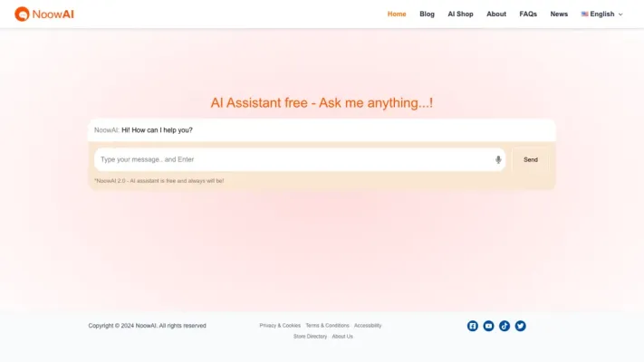Click the microphone voice input icon

[498, 159]
